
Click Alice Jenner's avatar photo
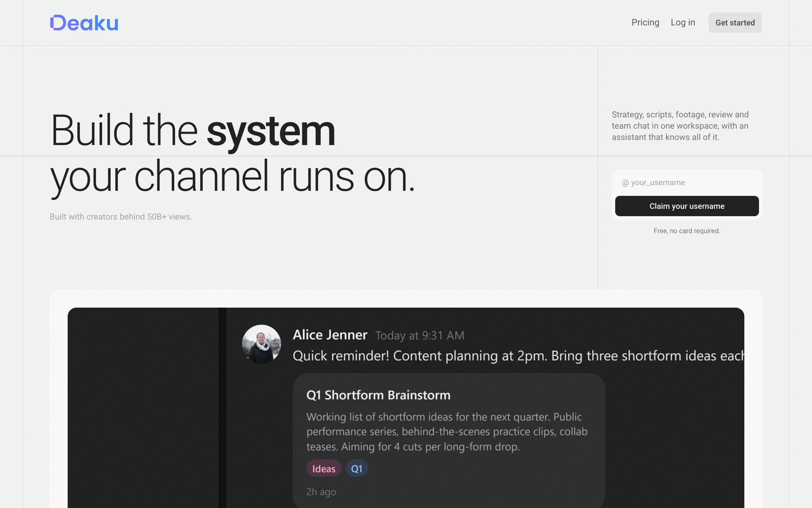261,344
